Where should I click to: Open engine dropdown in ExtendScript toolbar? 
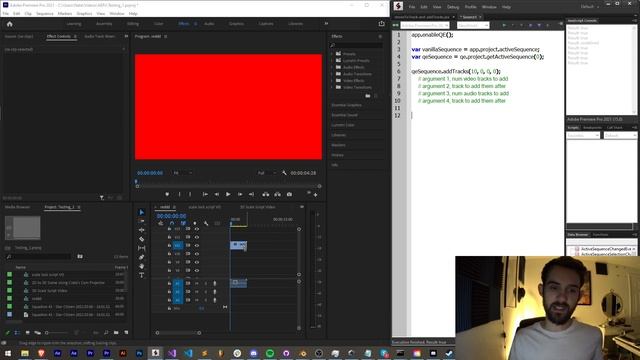click(x=473, y=25)
